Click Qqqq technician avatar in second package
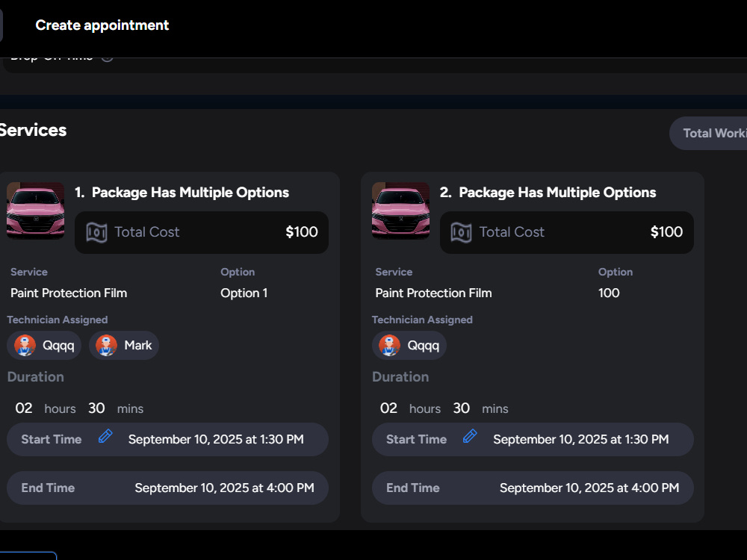This screenshot has height=560, width=747. 389,345
